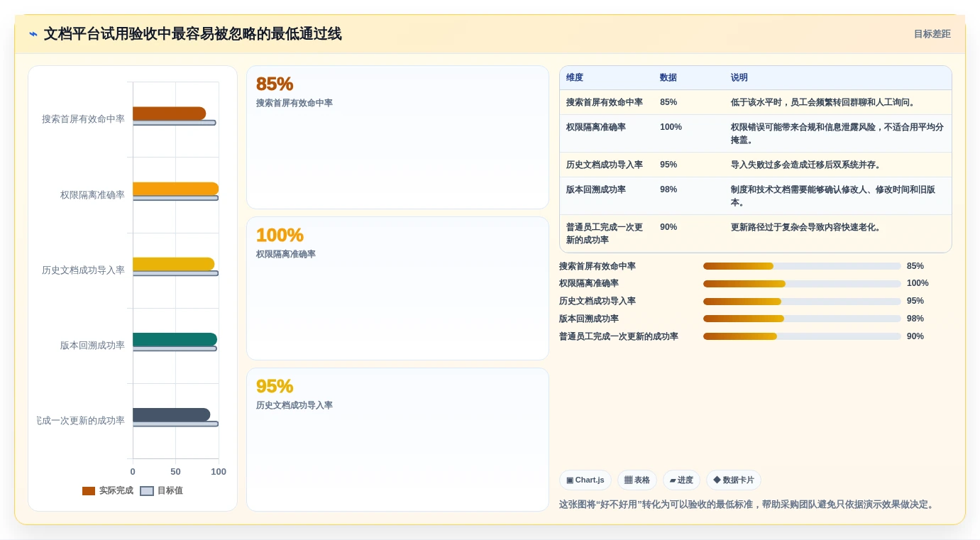
Task: Click the 98% value in the table
Action: [668, 189]
